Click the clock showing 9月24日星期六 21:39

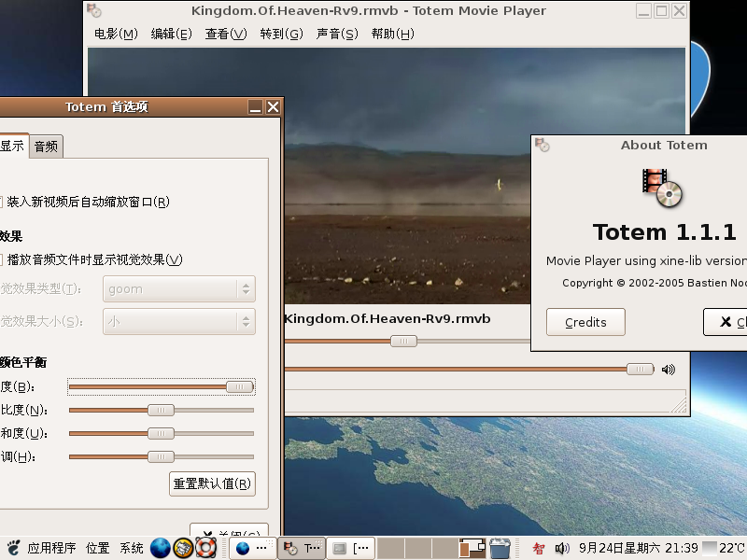(x=639, y=549)
